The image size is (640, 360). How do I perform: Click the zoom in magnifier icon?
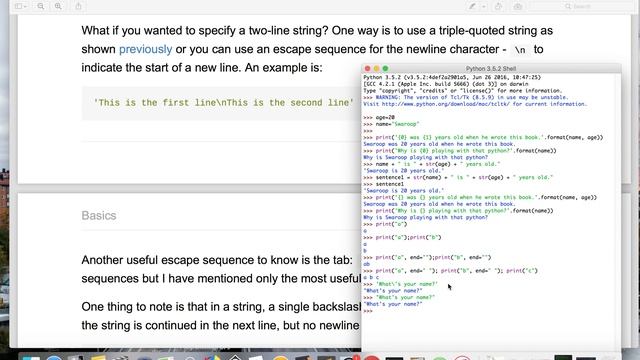click(58, 6)
